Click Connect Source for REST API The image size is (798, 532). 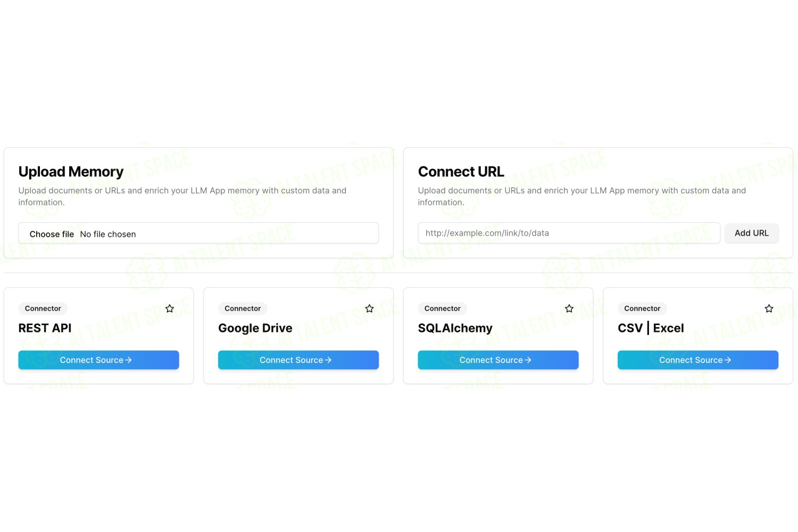(98, 360)
